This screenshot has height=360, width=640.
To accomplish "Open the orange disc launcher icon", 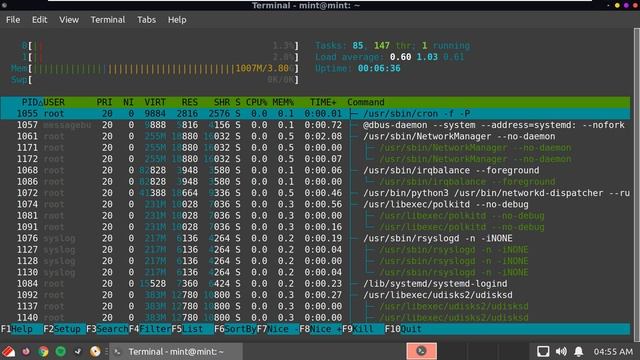I will point(95,351).
